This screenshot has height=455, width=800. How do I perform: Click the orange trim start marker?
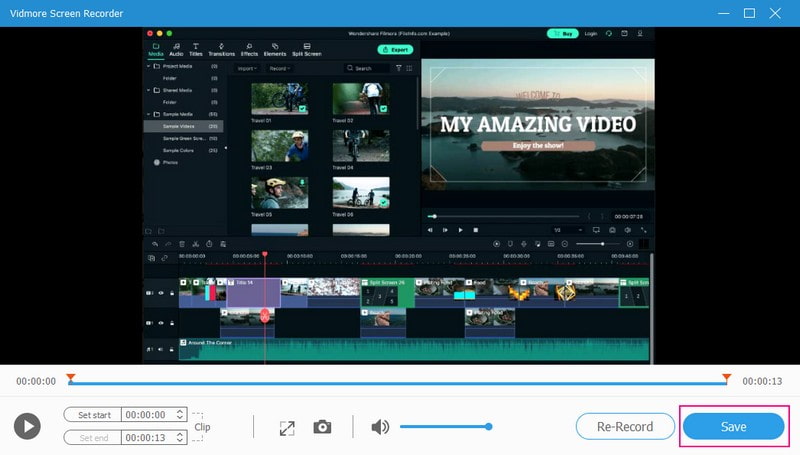[x=70, y=378]
